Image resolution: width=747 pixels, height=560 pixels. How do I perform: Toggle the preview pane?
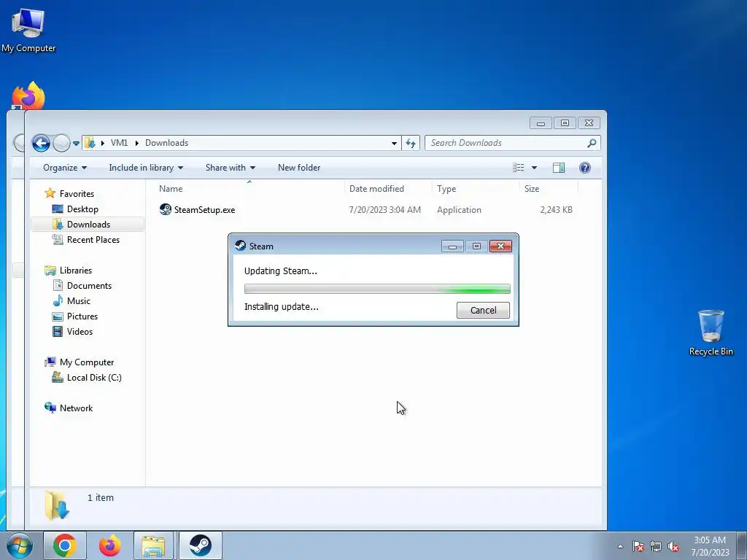pos(559,168)
